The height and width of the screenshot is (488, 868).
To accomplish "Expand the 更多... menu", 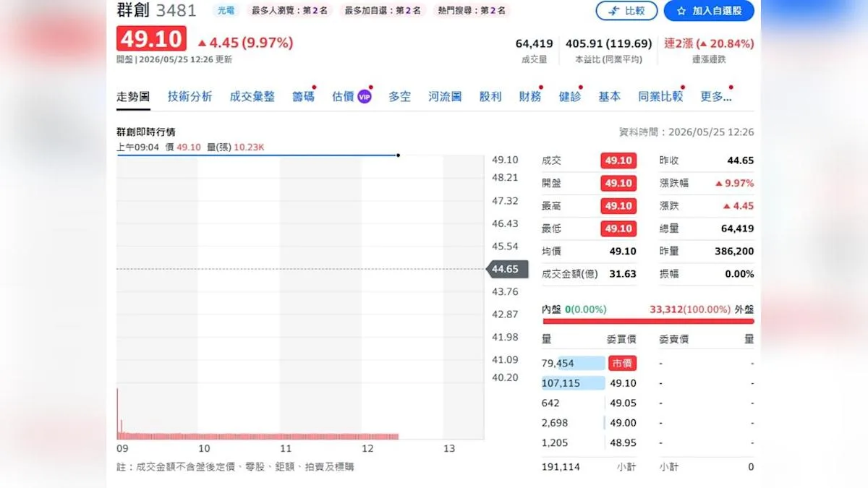I will coord(716,96).
